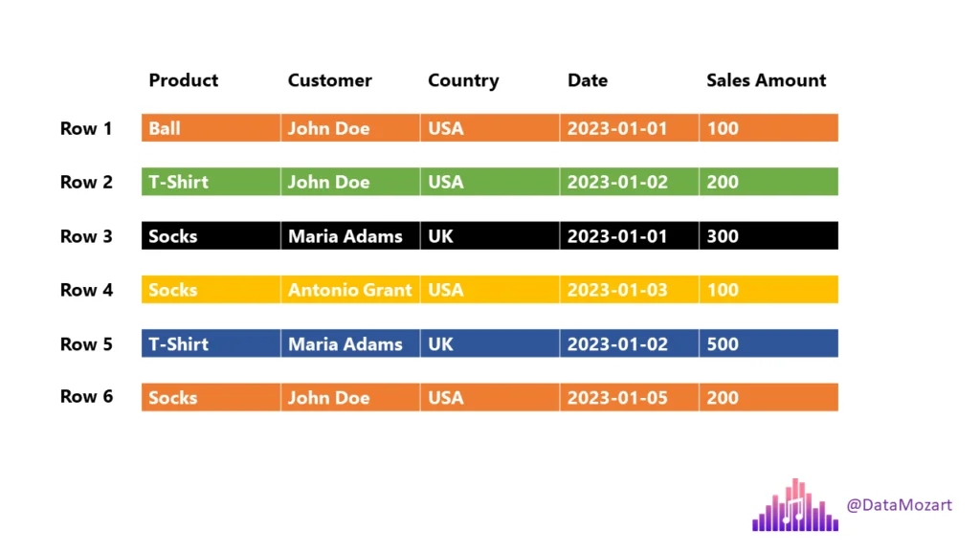Select the 2023-01-03 date cell
This screenshot has width=980, height=551.
point(629,290)
